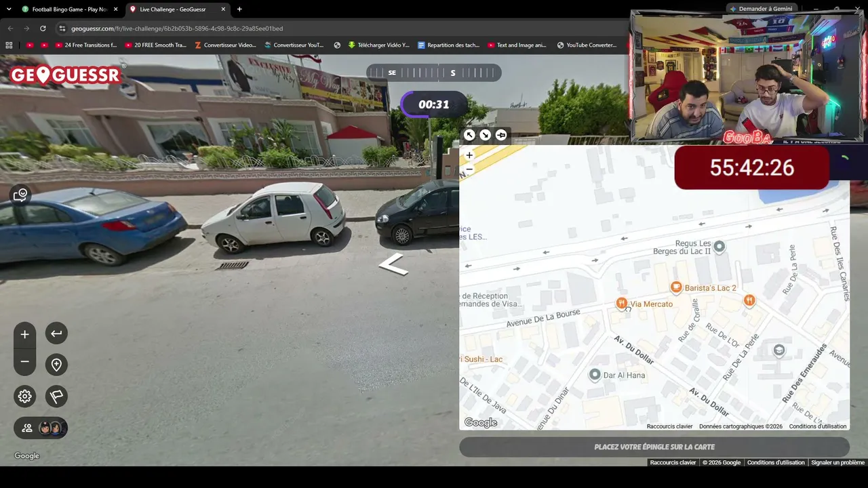Screen dimensions: 868x488
Task: Open Raccourcis clavier in street view footer
Action: 673,462
